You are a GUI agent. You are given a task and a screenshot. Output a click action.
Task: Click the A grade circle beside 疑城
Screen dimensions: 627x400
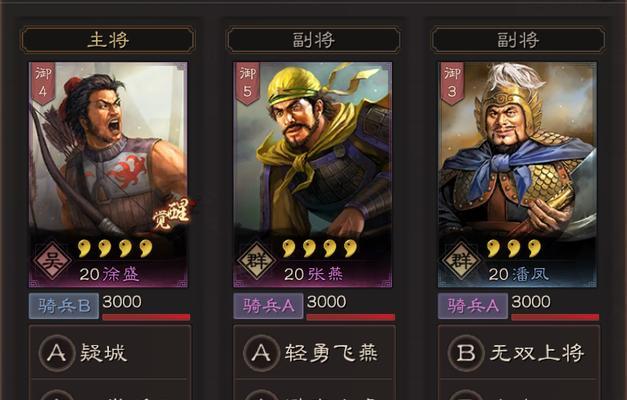(56, 353)
